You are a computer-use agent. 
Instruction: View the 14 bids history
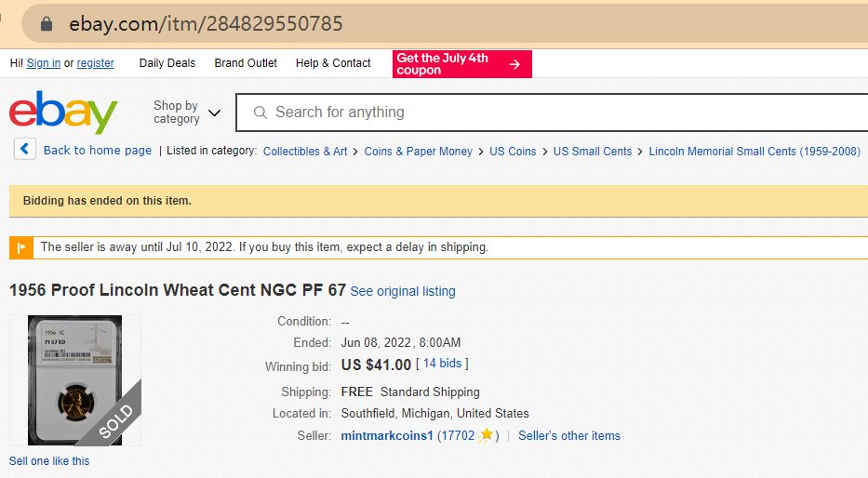coord(444,364)
